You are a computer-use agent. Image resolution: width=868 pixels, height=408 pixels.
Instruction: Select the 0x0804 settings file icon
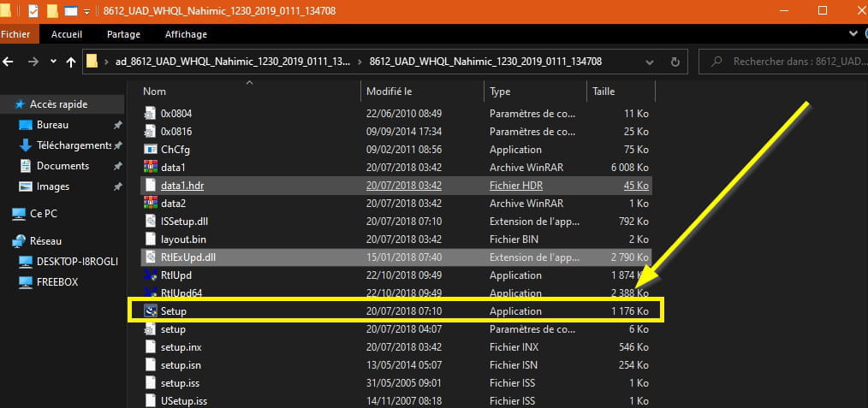click(150, 113)
